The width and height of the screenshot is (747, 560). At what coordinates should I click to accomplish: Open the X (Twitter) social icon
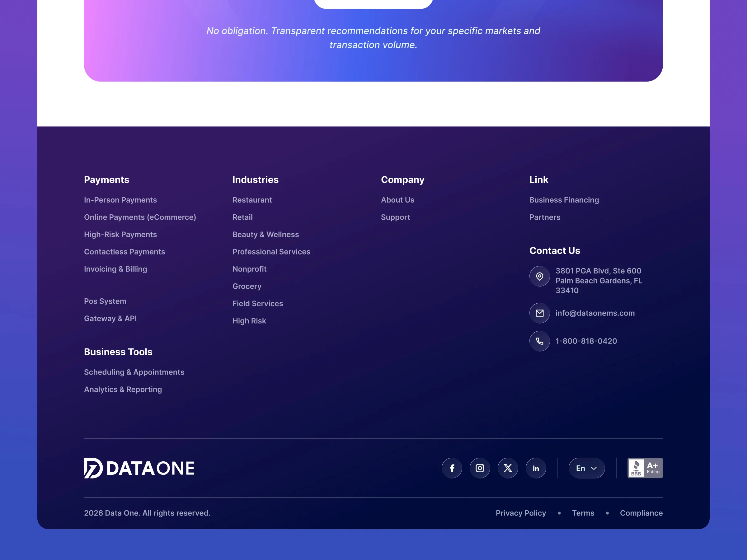tap(508, 468)
